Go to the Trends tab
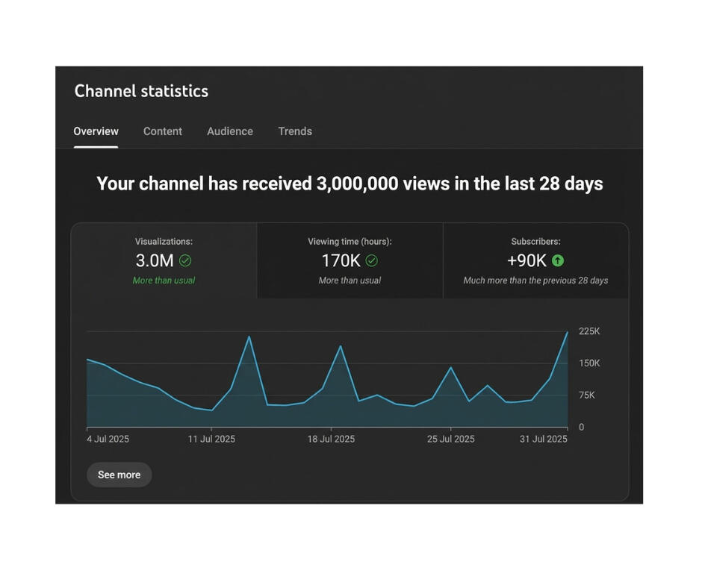The height and width of the screenshot is (588, 702). (295, 131)
